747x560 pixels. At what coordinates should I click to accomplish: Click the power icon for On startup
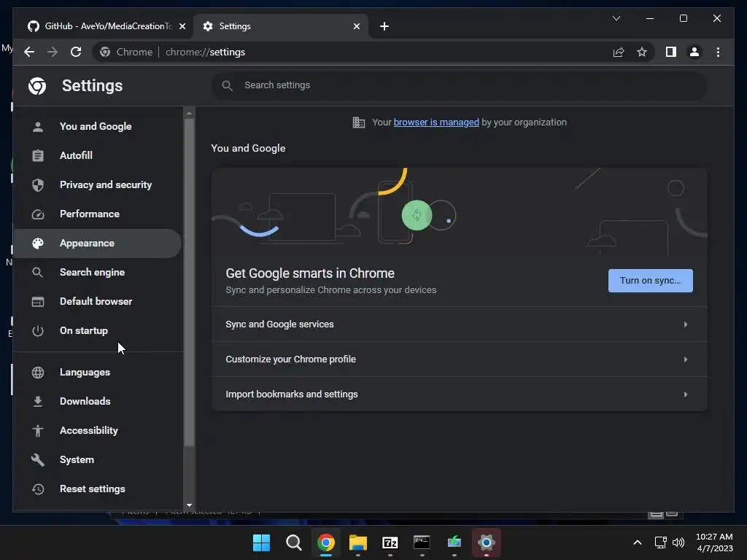pyautogui.click(x=38, y=331)
